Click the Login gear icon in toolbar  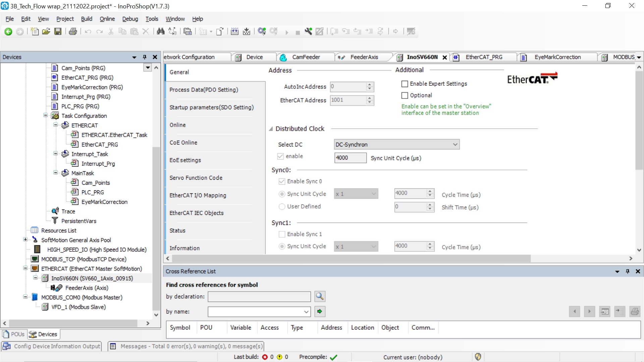coord(262,32)
